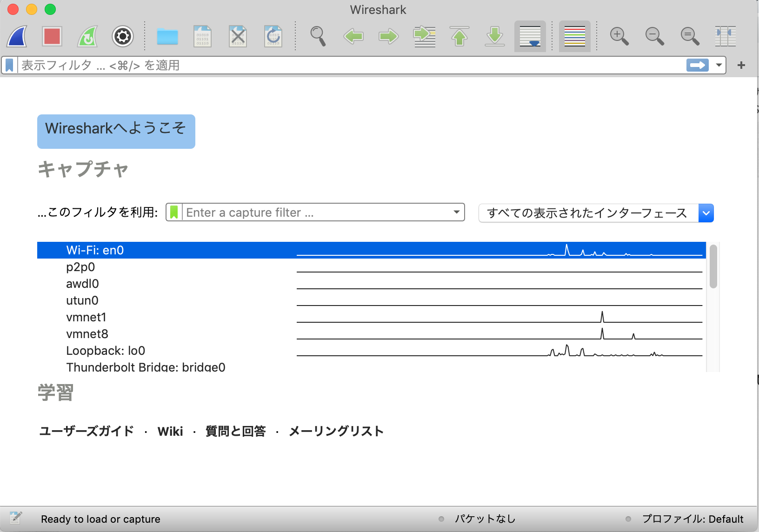Apply display filter arrow button
759x532 pixels.
698,65
